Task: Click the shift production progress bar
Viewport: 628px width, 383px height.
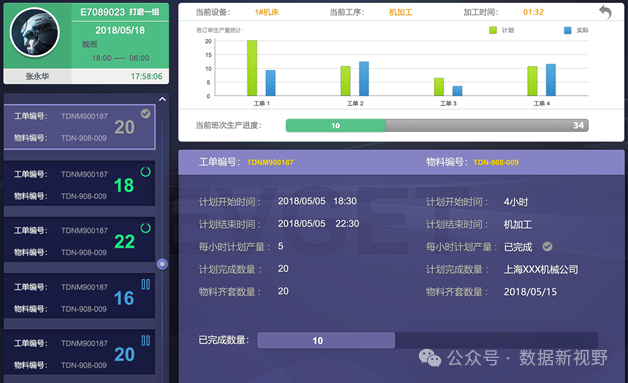Action: tap(437, 125)
